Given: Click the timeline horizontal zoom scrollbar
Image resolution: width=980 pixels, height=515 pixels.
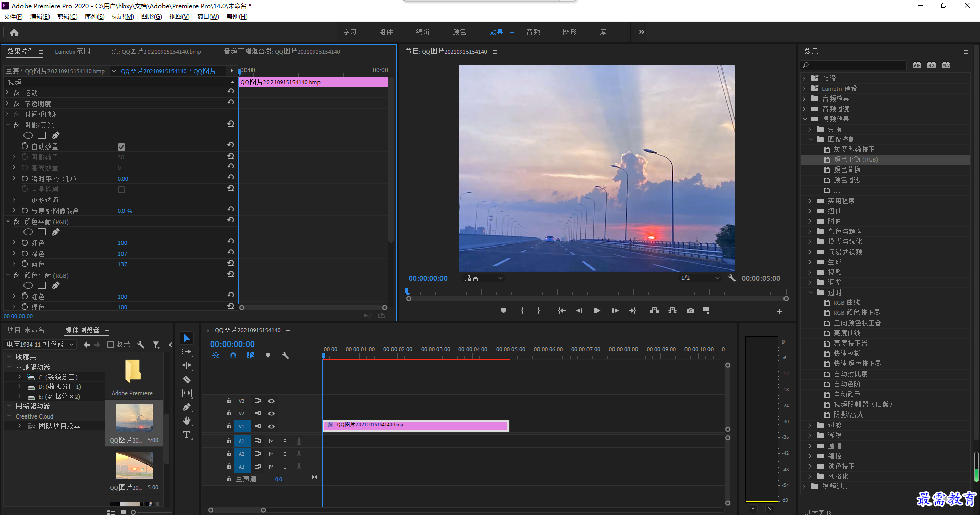Looking at the screenshot, I should 237,510.
